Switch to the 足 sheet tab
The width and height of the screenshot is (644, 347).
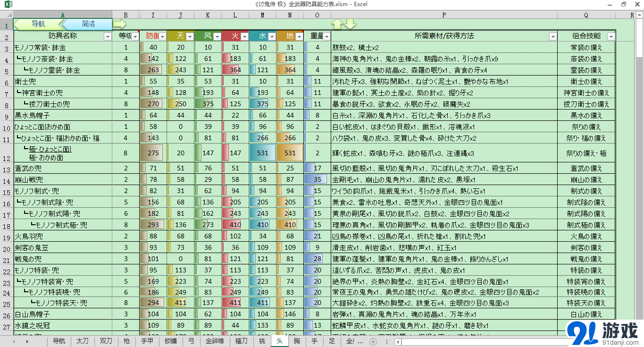(x=332, y=341)
